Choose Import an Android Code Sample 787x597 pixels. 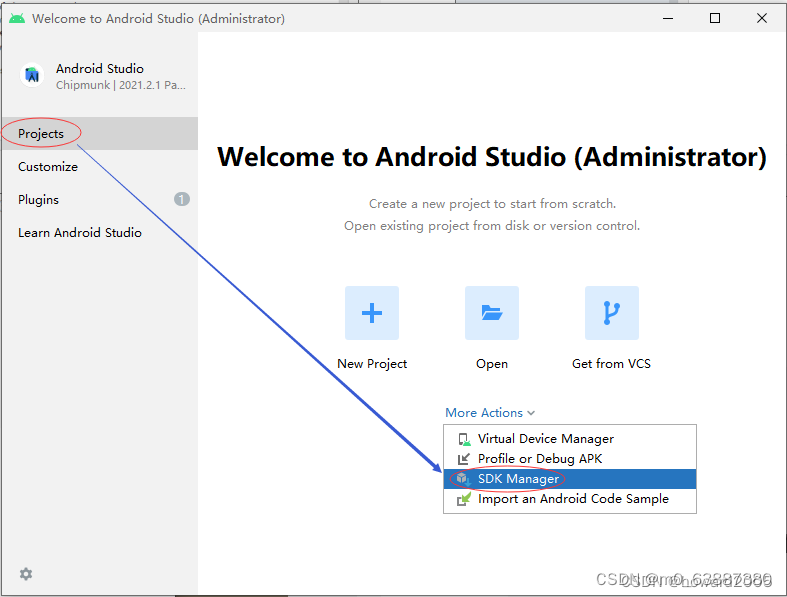[x=570, y=499]
